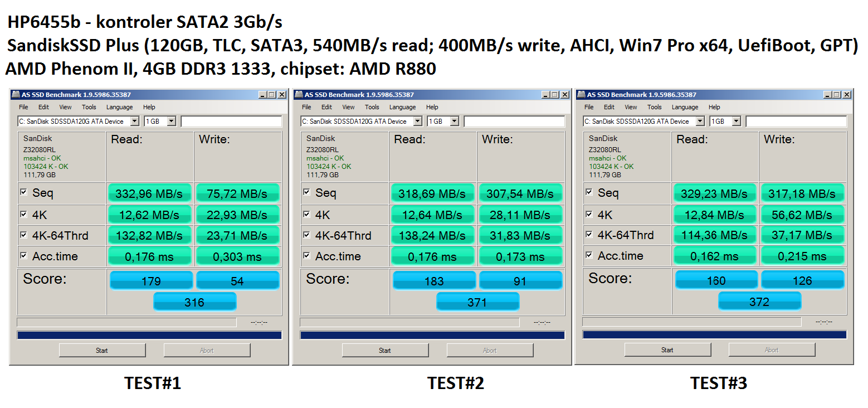
Task: Start the benchmark in the TEST#2 window
Action: pos(385,351)
